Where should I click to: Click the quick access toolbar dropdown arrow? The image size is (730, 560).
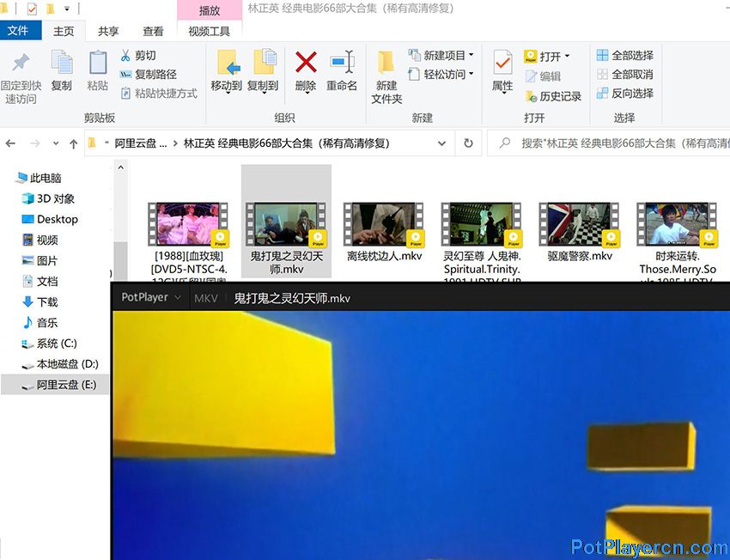67,9
